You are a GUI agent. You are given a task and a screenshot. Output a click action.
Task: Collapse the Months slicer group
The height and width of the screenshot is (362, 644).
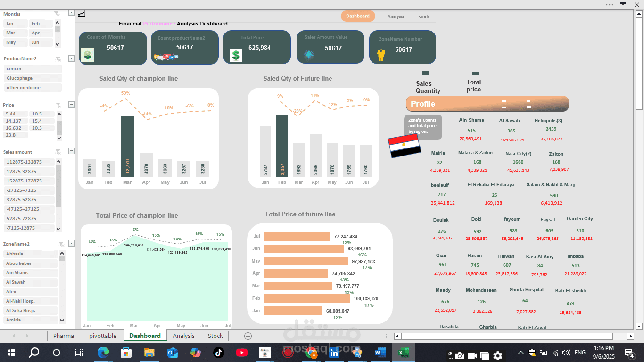tap(72, 13)
